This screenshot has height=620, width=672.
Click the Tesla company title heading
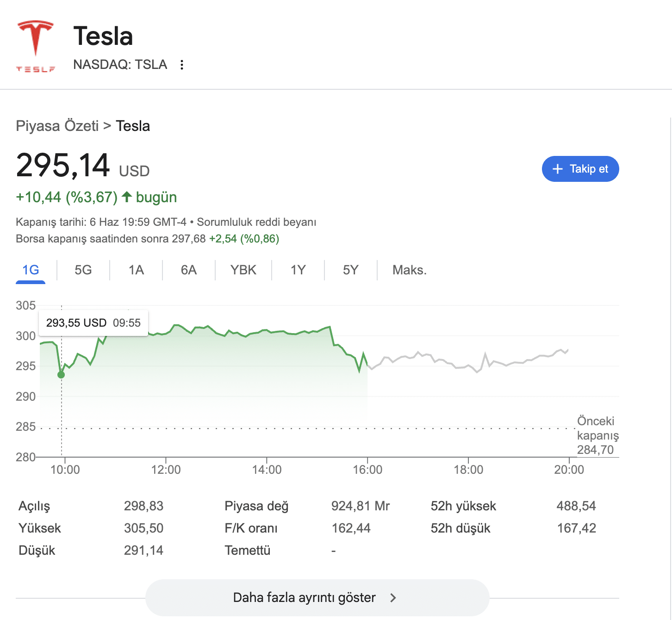[x=103, y=36]
